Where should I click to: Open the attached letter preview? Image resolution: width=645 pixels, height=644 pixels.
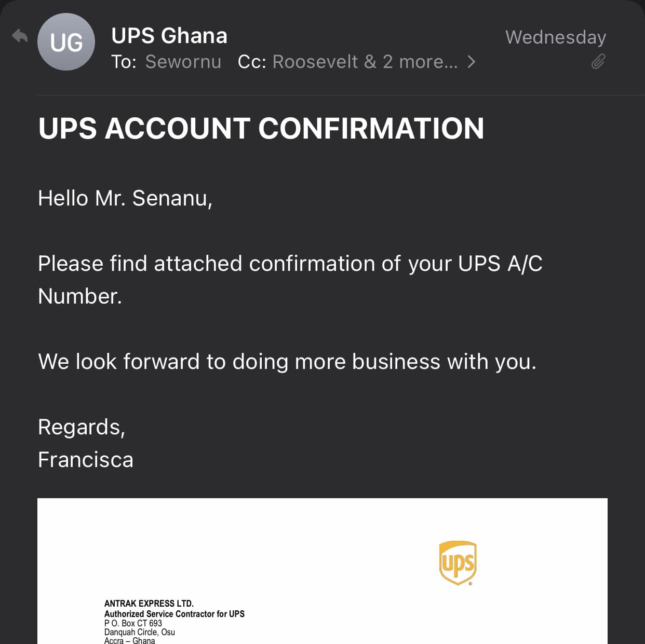322,571
